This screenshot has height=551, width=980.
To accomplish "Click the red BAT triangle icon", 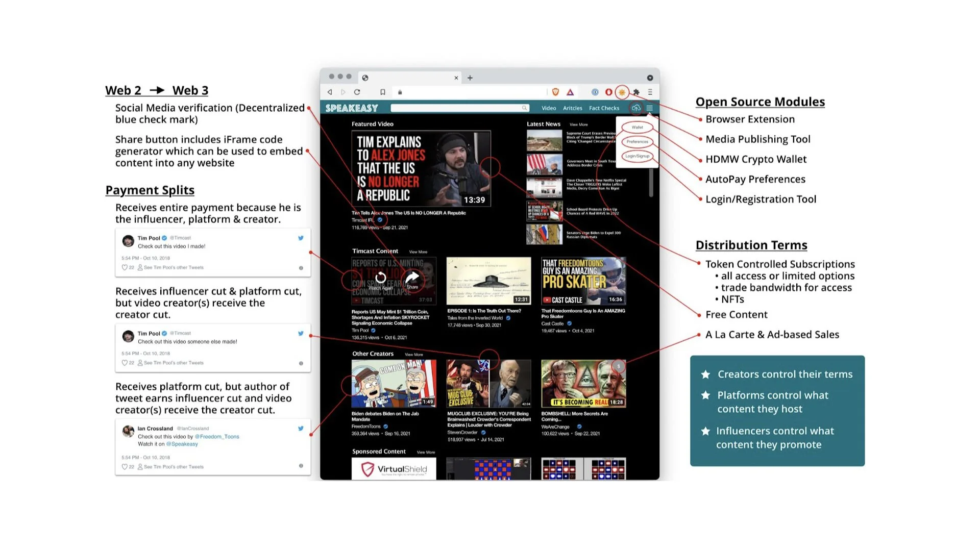I will click(570, 92).
